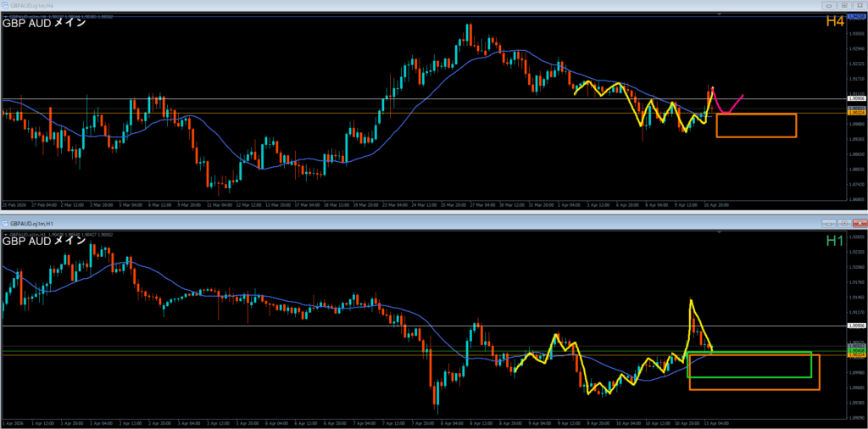Screen dimensions: 868x429
Task: Click the GBPAUD H4 window title icon
Action: tap(7, 5)
